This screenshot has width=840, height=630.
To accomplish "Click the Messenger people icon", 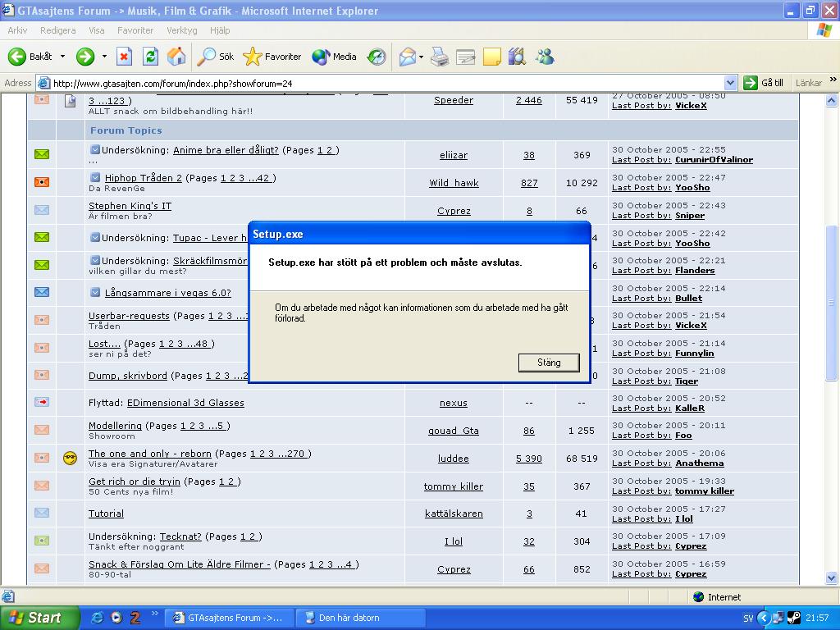I will (545, 57).
